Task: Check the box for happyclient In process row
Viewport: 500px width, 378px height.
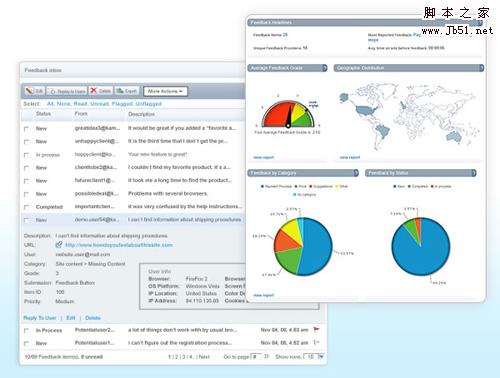Action: click(x=26, y=155)
